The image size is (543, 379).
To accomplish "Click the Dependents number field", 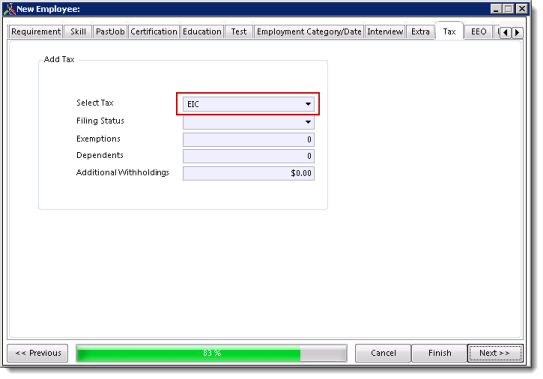I will 249,156.
